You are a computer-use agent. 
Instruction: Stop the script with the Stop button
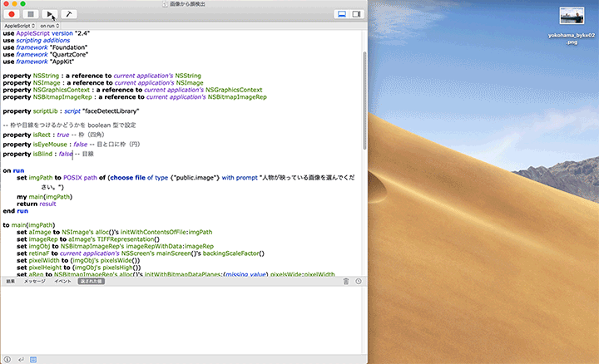(x=31, y=14)
